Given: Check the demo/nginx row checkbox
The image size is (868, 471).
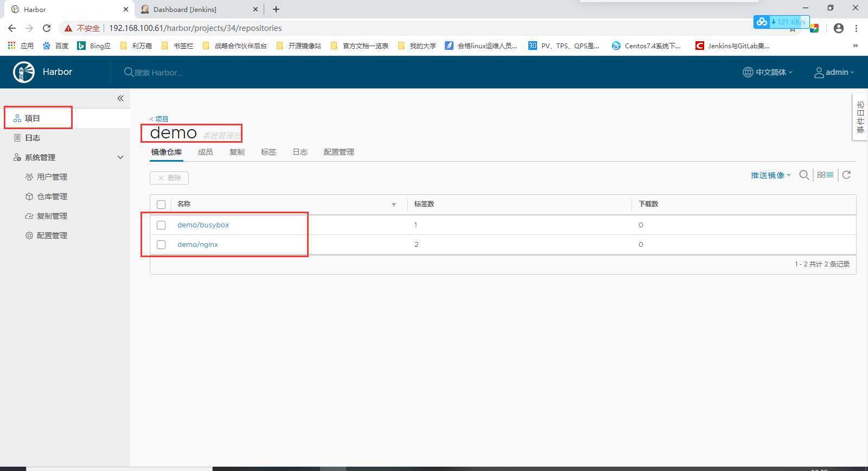Looking at the screenshot, I should [161, 245].
